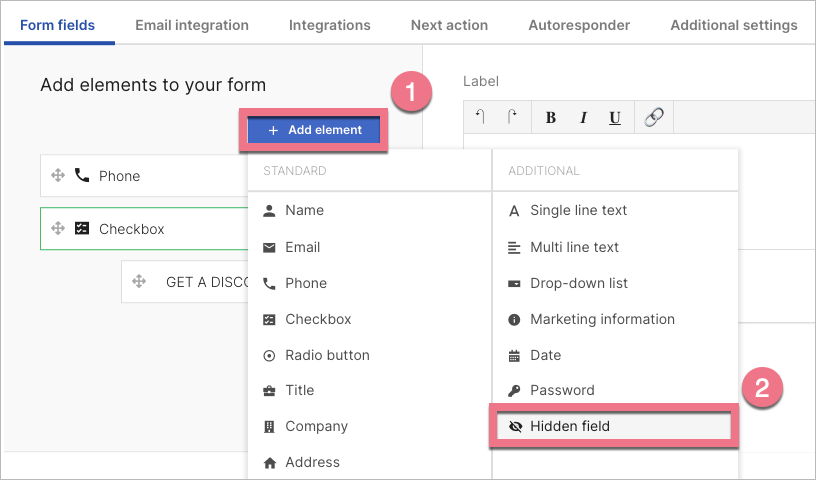Switch to the Autoresponder tab

(x=579, y=25)
